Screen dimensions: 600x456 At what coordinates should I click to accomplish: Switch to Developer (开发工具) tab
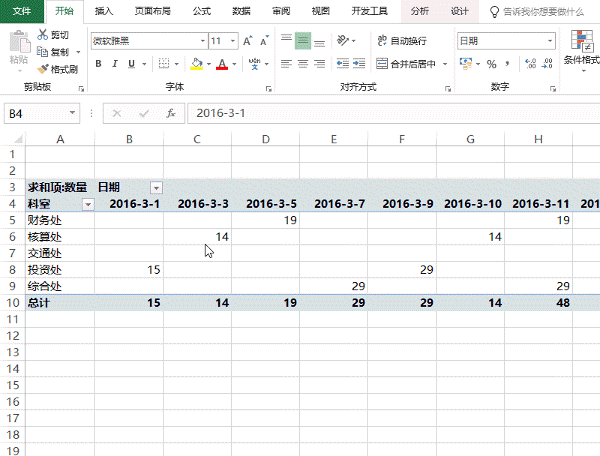(370, 11)
